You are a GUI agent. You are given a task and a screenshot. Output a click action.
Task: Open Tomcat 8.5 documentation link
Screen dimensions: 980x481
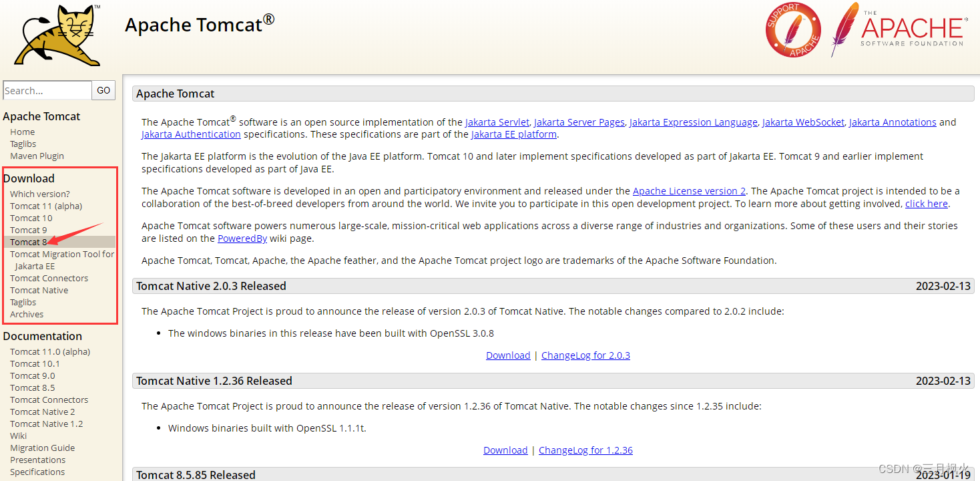tap(33, 388)
